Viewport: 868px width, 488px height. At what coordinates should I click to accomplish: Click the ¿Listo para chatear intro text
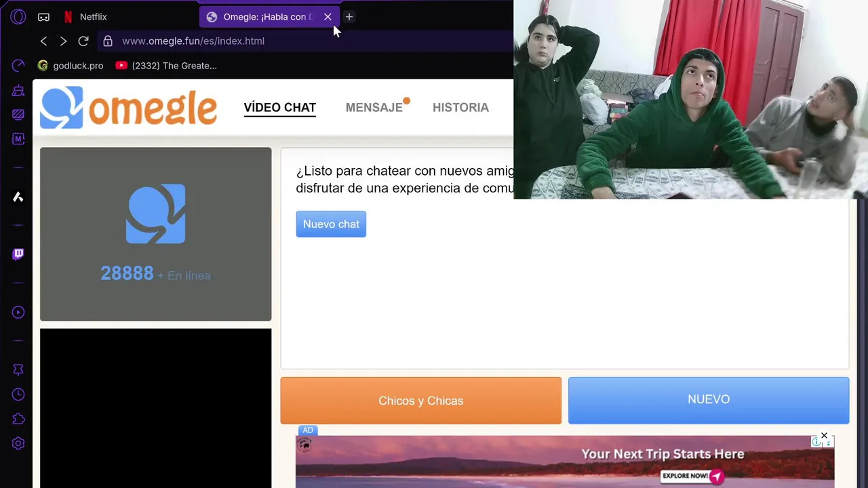(x=405, y=180)
